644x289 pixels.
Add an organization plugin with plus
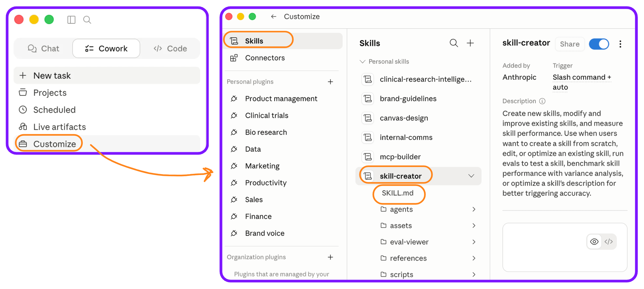[330, 257]
